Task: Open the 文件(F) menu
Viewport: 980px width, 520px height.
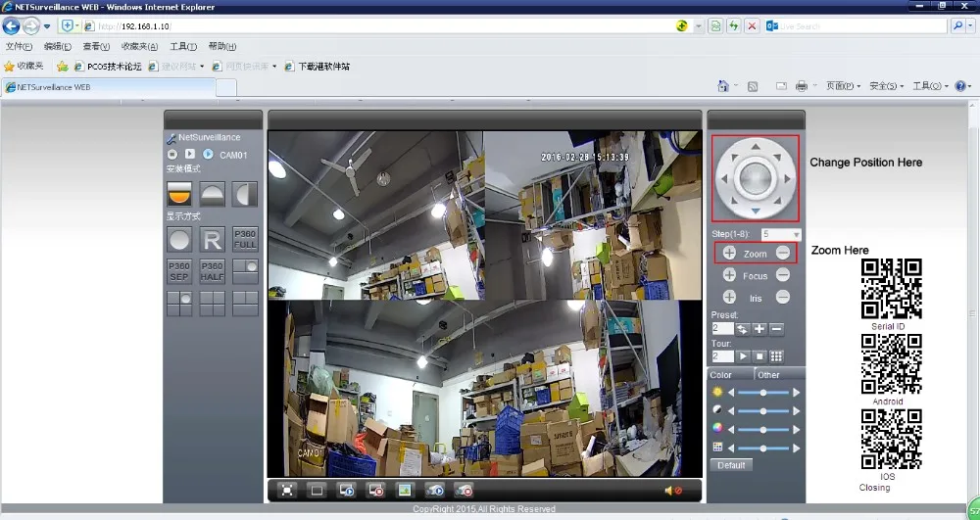Action: point(19,46)
